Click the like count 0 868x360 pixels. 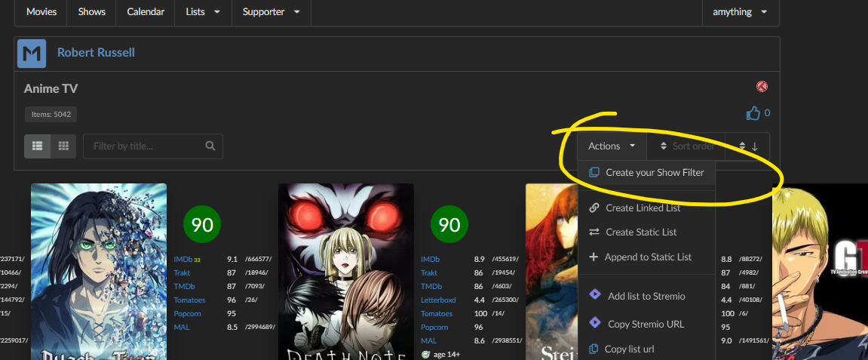767,113
